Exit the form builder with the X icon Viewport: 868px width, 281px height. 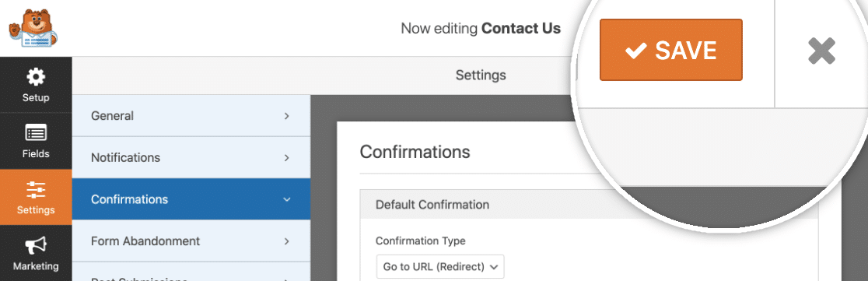(x=821, y=51)
